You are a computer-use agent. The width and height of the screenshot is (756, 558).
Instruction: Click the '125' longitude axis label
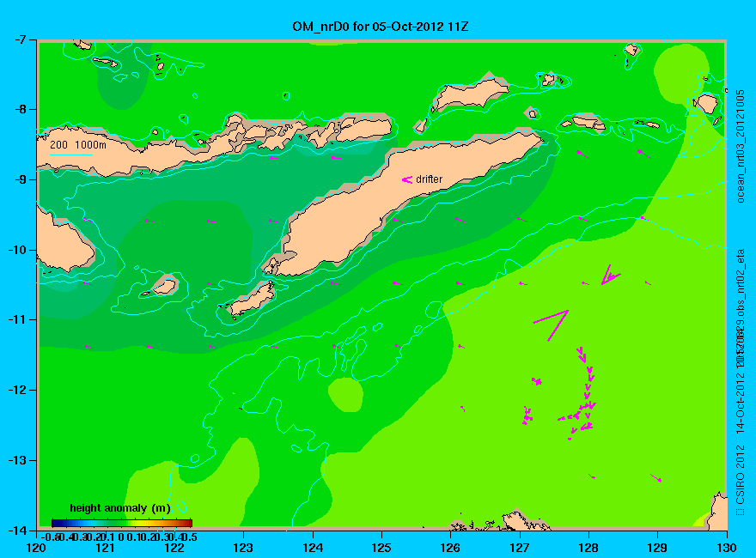381,548
